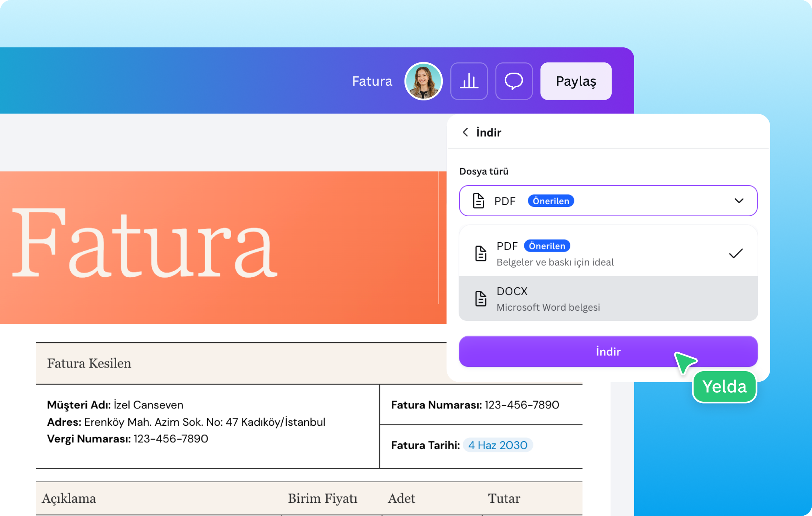
Task: Select the PDF Önerilen list option
Action: 608,253
